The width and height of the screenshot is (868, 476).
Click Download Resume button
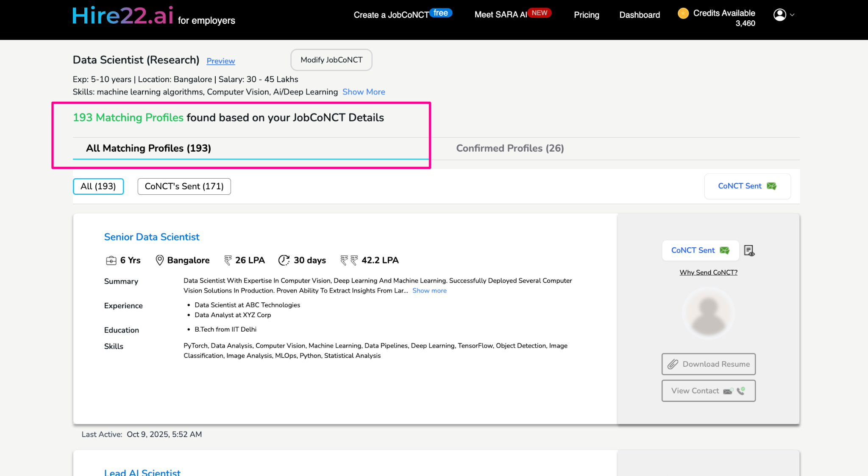[708, 364]
